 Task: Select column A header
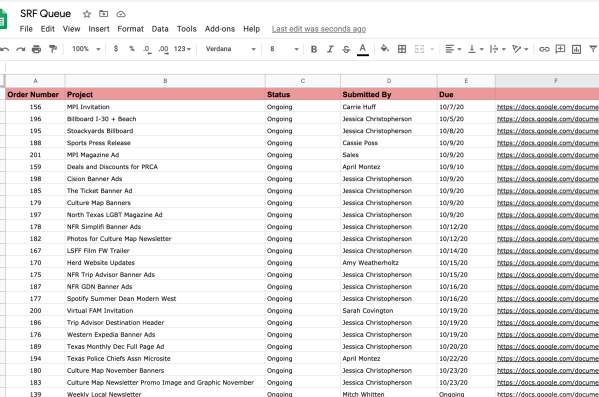point(35,81)
